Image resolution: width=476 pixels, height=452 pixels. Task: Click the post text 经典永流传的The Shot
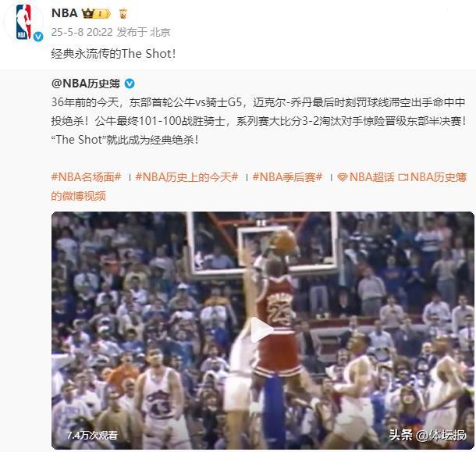coord(113,54)
